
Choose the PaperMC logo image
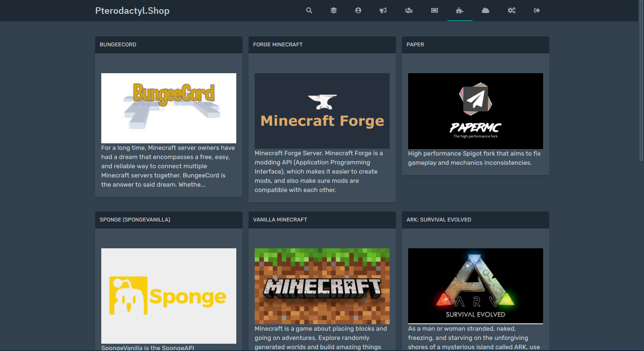475,111
